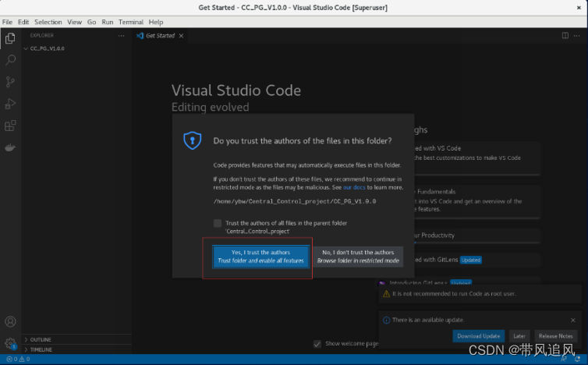Open the Selection menu

(48, 22)
